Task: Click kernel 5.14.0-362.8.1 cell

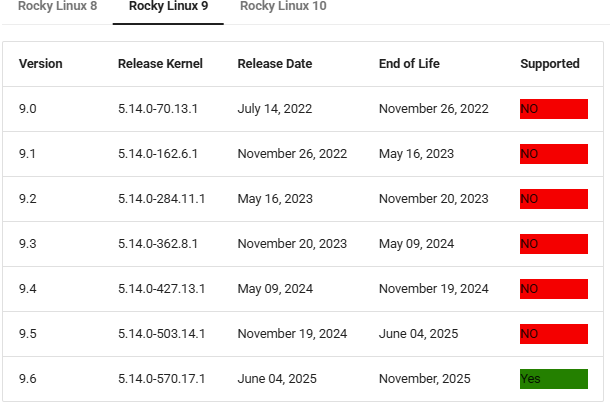Action: click(158, 244)
